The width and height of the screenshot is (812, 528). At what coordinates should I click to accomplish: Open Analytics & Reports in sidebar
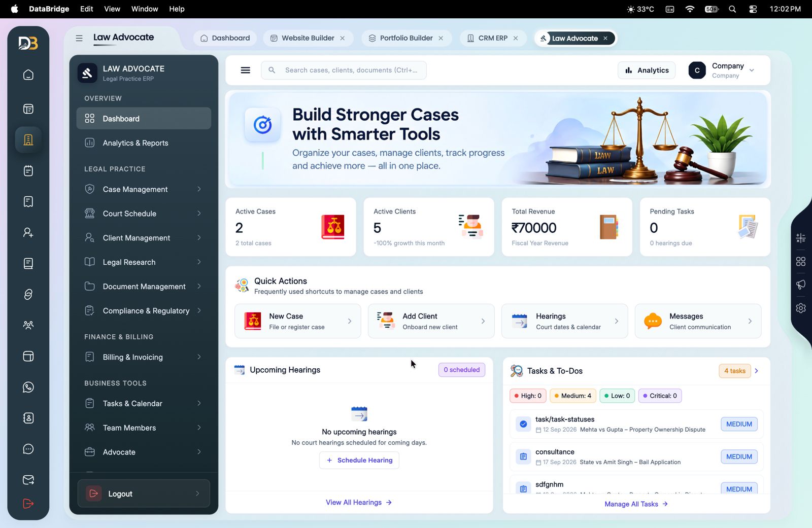point(144,143)
